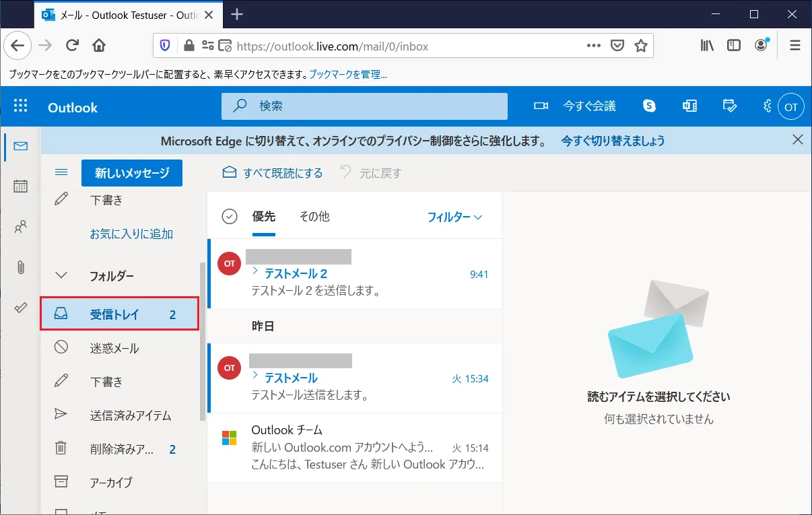Open テストメール 2 message from 9:41
Viewport: 812px width, 515px height.
pyautogui.click(x=355, y=273)
